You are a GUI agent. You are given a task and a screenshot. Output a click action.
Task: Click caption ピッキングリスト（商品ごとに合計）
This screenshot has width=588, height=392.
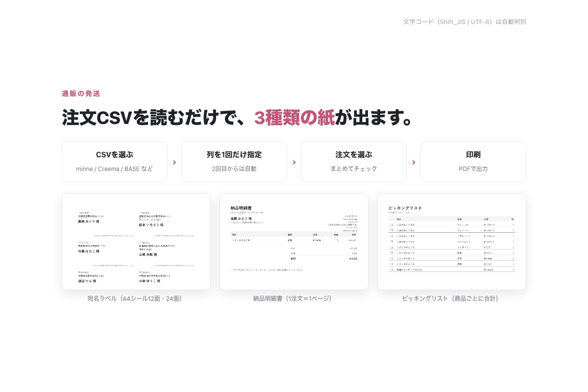452,298
